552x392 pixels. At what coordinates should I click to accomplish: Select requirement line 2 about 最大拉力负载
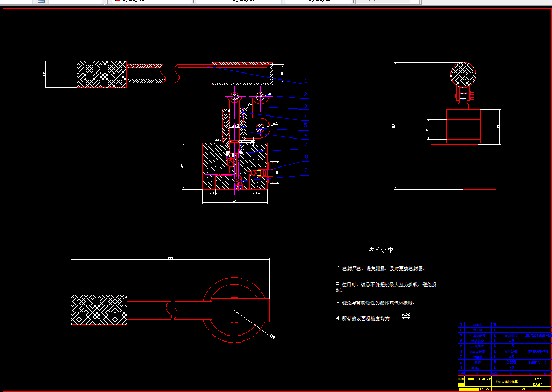386,287
